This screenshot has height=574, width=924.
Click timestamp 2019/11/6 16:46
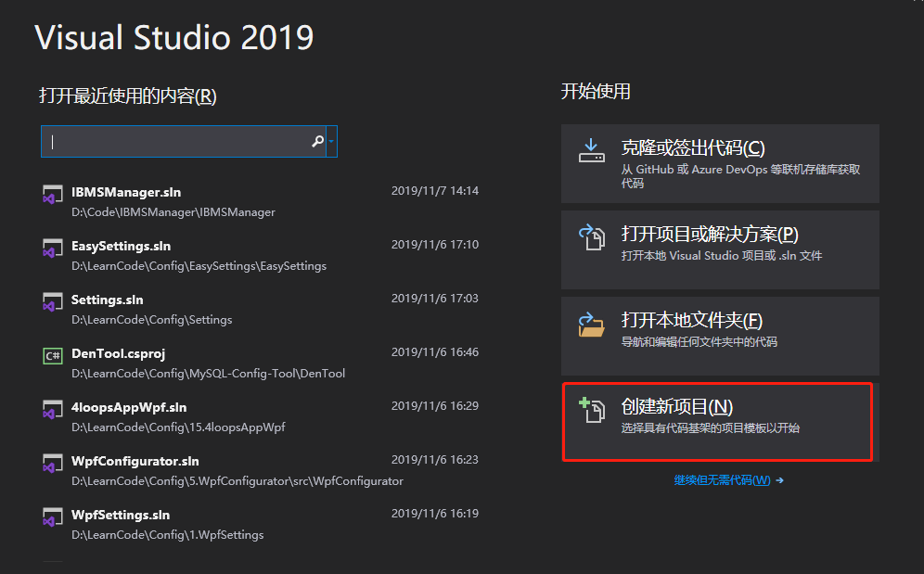[435, 351]
